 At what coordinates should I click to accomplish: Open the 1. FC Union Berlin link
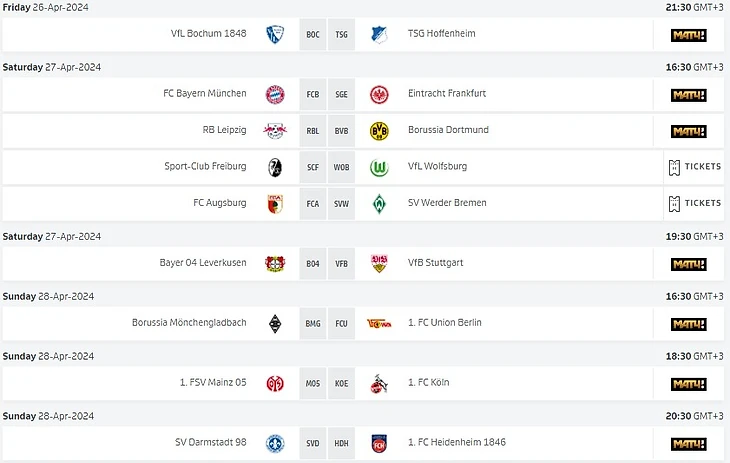446,323
